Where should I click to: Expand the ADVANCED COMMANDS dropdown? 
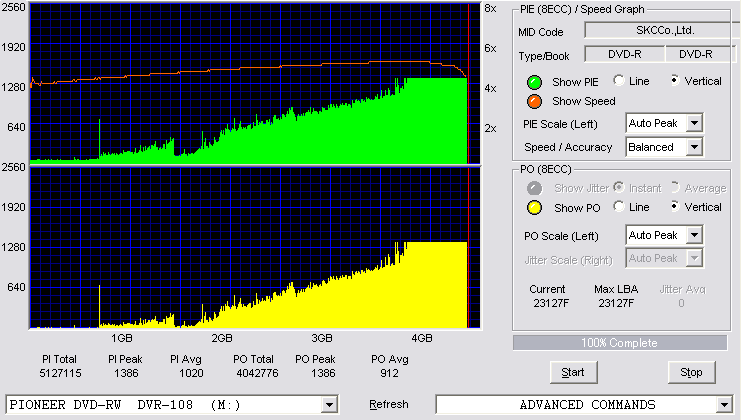(724, 405)
